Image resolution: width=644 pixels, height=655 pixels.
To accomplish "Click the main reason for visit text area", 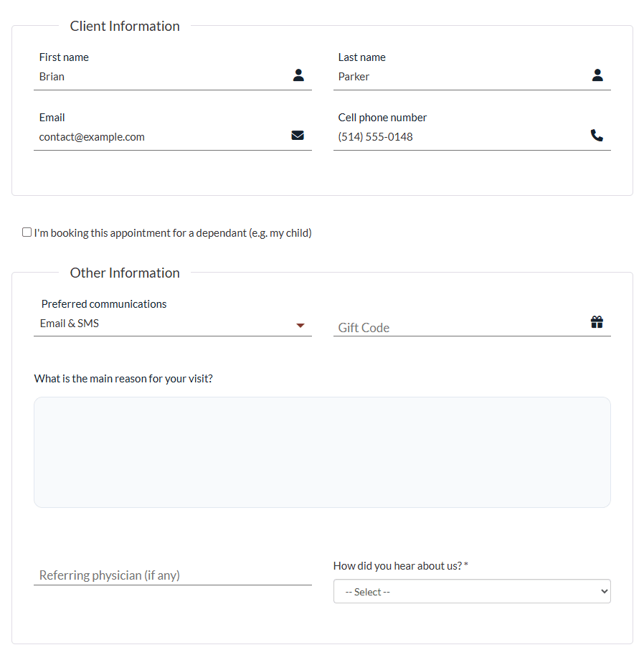I will coord(322,452).
